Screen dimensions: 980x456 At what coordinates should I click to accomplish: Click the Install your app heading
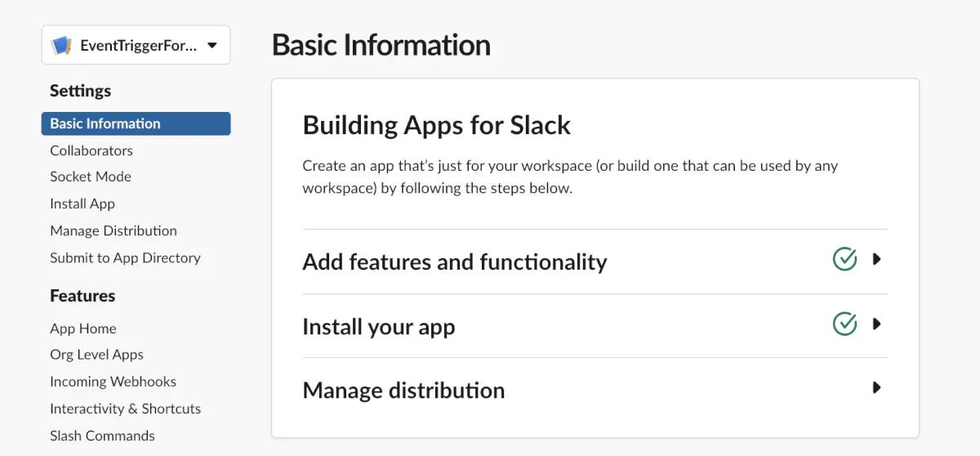[379, 327]
